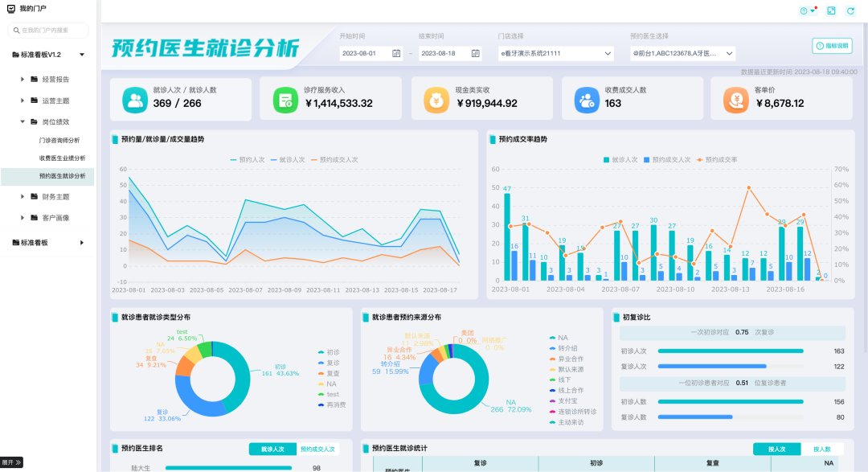Expand the 运营主题 folder arrow
868x472 pixels.
coord(23,101)
